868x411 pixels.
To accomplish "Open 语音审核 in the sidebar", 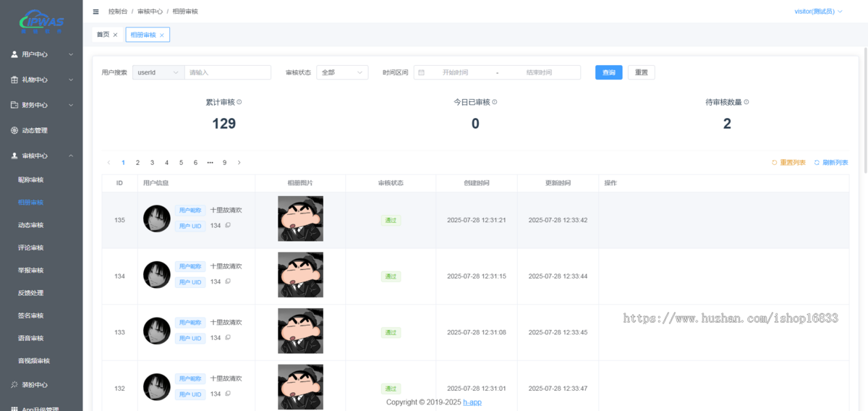I will pyautogui.click(x=31, y=338).
